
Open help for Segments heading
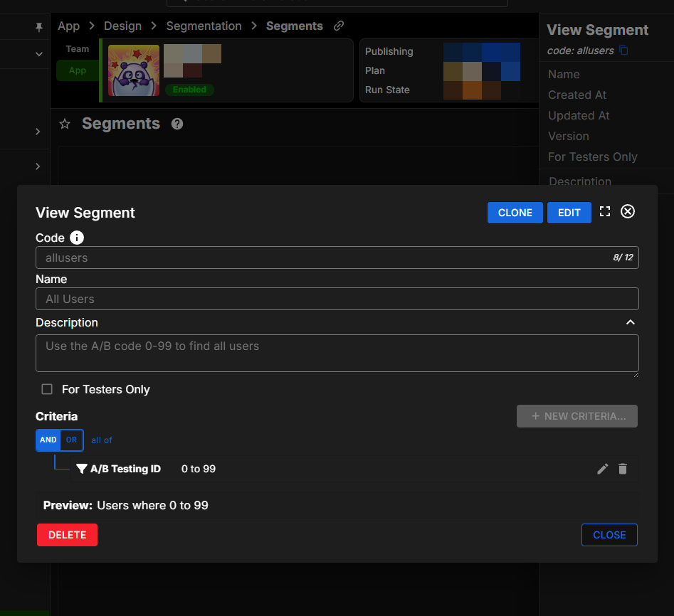(x=177, y=124)
